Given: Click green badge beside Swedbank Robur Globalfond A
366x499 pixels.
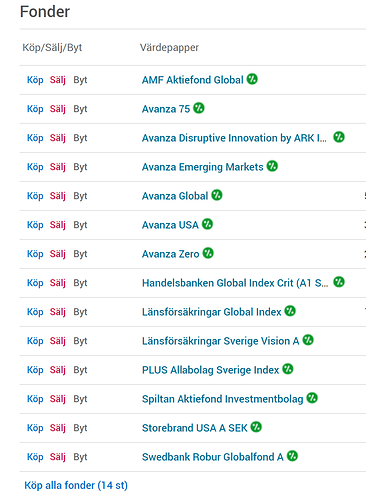Looking at the screenshot, I should [x=292, y=456].
